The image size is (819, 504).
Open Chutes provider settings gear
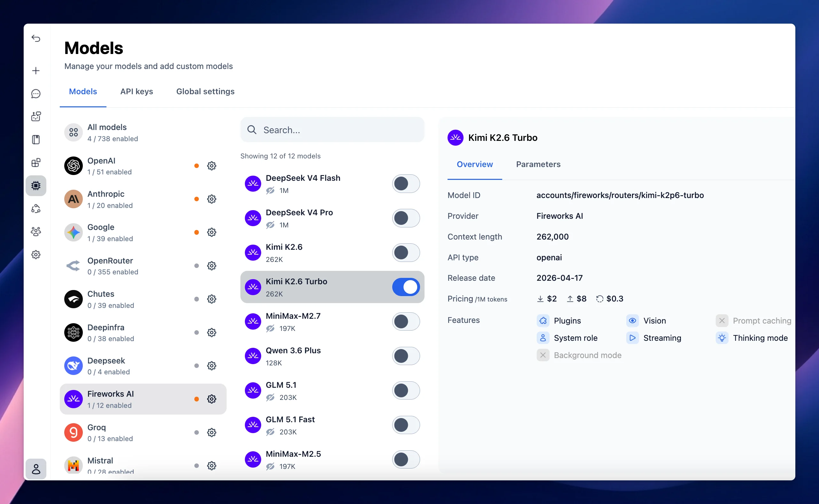point(212,299)
